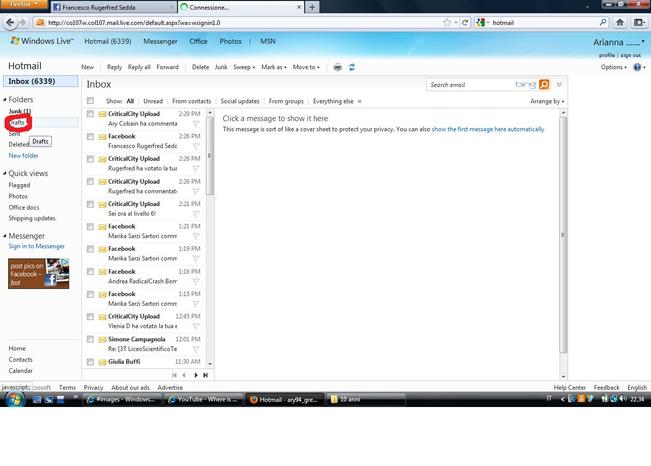This screenshot has height=466, width=651.
Task: Collapse the reading pane with chevron icon
Action: [x=559, y=84]
